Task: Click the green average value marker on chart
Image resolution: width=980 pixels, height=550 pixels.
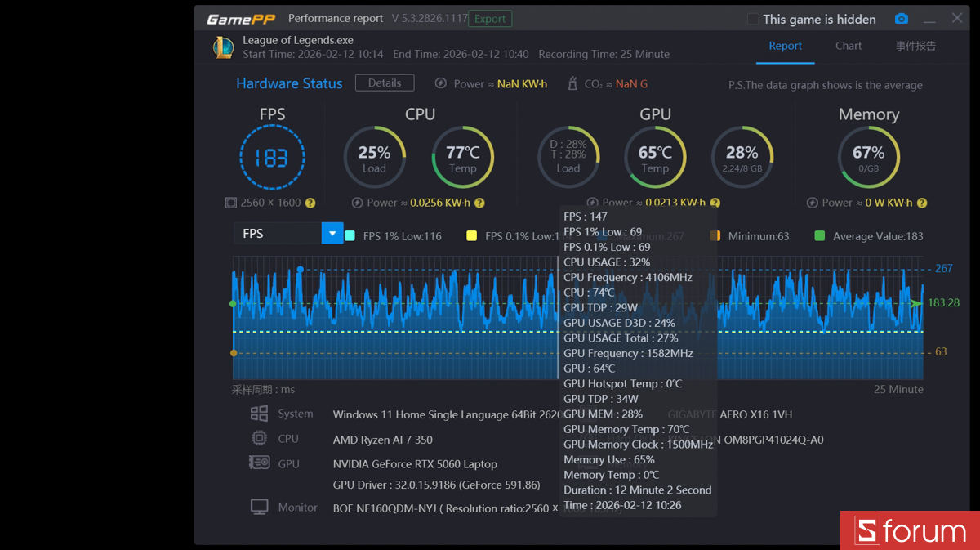Action: [234, 303]
